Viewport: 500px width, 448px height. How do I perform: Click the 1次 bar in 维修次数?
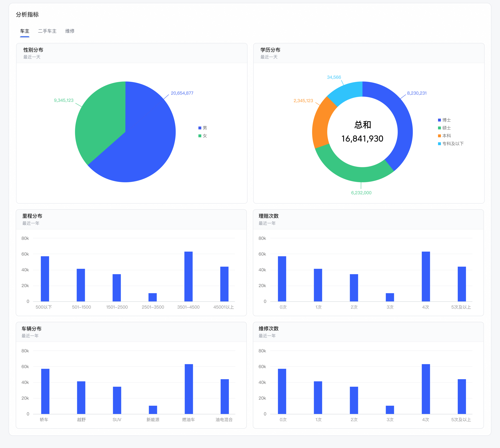(x=318, y=398)
